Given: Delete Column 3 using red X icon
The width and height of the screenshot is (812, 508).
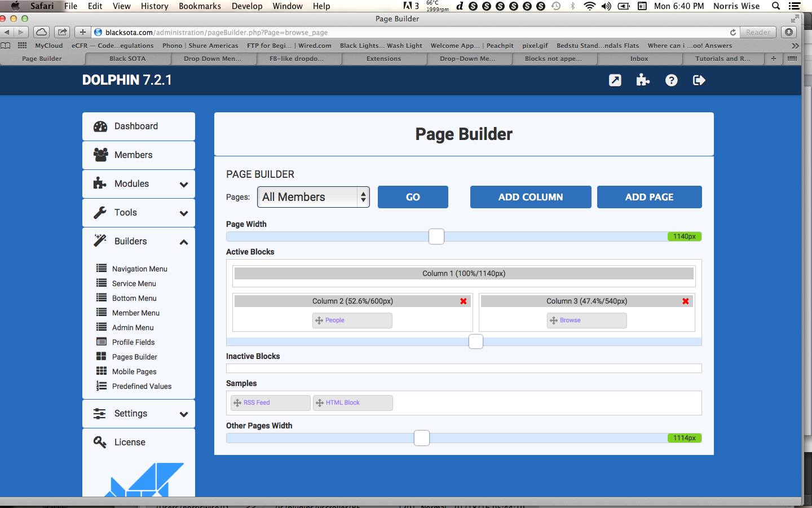Looking at the screenshot, I should [x=686, y=301].
